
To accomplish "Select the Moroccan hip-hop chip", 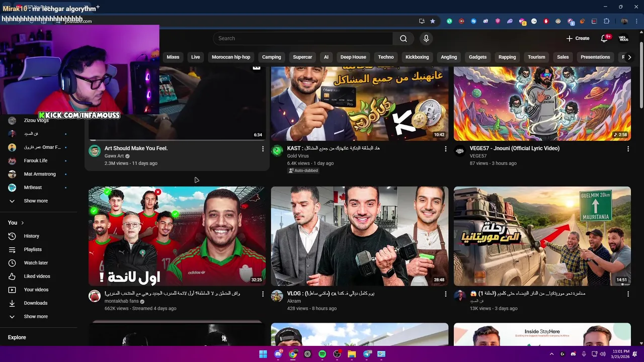I will click(231, 57).
